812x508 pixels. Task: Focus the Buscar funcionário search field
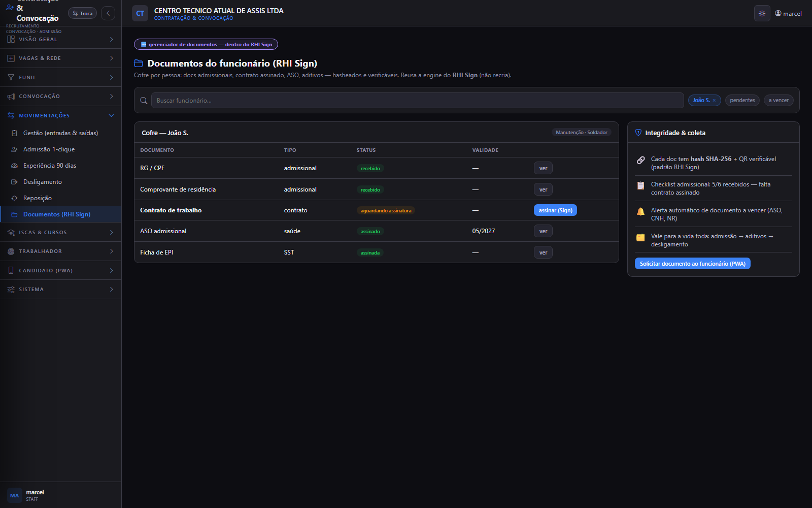pos(417,101)
